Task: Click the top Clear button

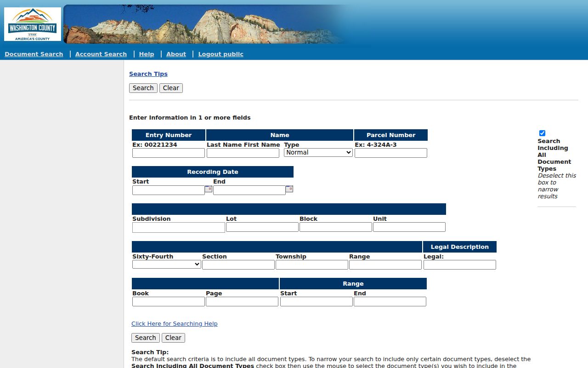Action: click(x=171, y=88)
